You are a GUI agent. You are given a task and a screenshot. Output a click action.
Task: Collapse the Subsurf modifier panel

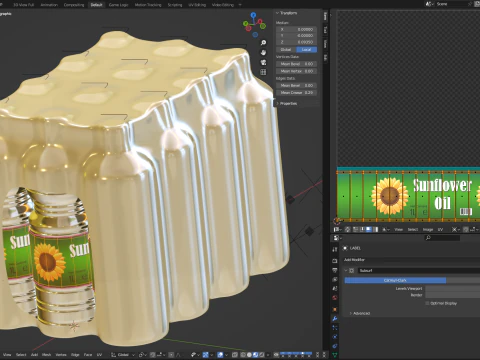coord(346,270)
